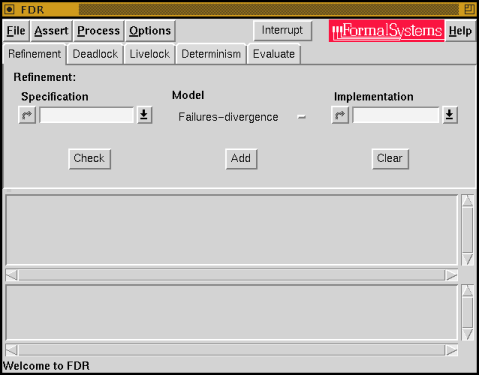Click left arrow of lower horizontal scrollbar
Image resolution: width=479 pixels, height=375 pixels.
tap(12, 350)
